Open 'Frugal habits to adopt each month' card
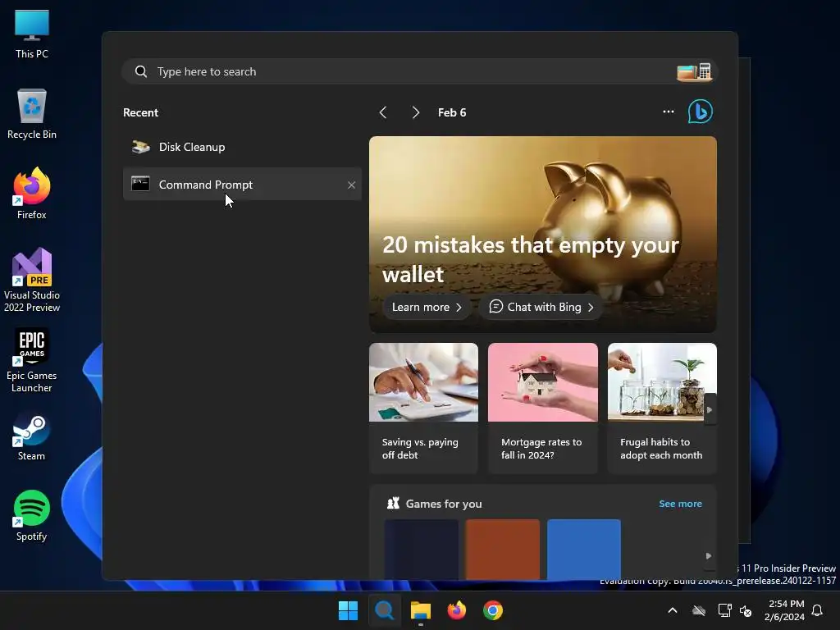 (x=662, y=409)
